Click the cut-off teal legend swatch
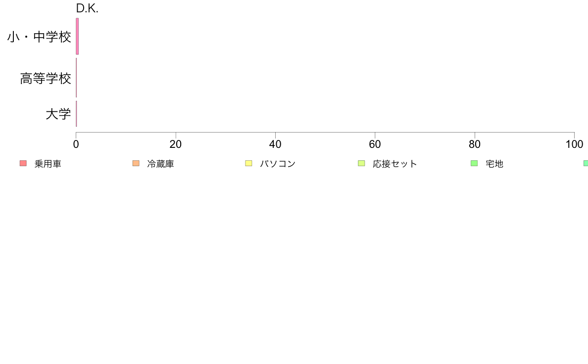 [x=586, y=163]
